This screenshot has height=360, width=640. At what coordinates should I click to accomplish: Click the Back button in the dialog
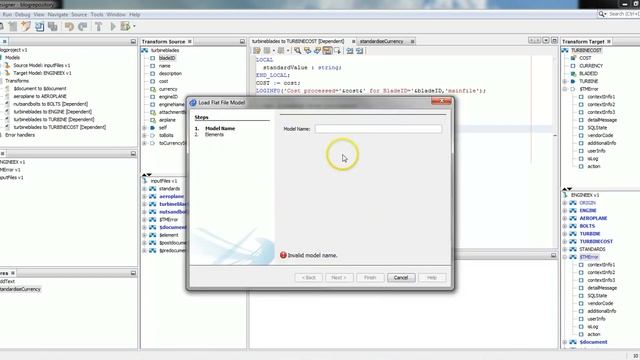click(309, 278)
